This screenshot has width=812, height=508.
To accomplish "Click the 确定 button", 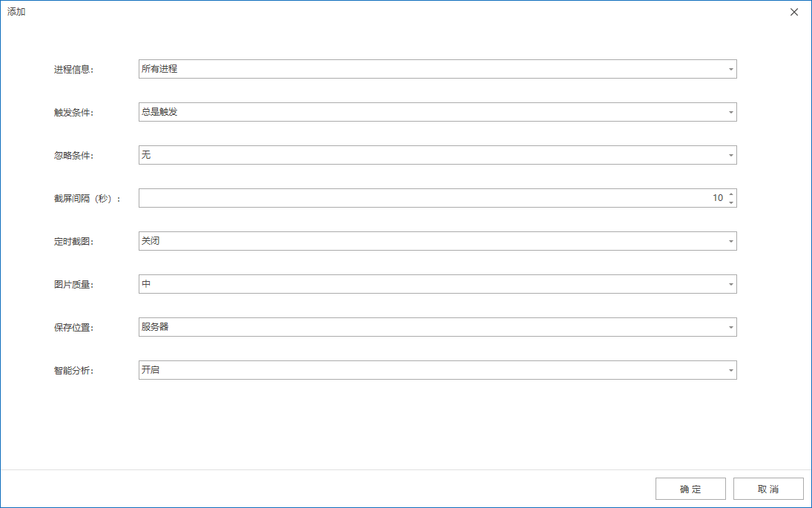I will (690, 489).
